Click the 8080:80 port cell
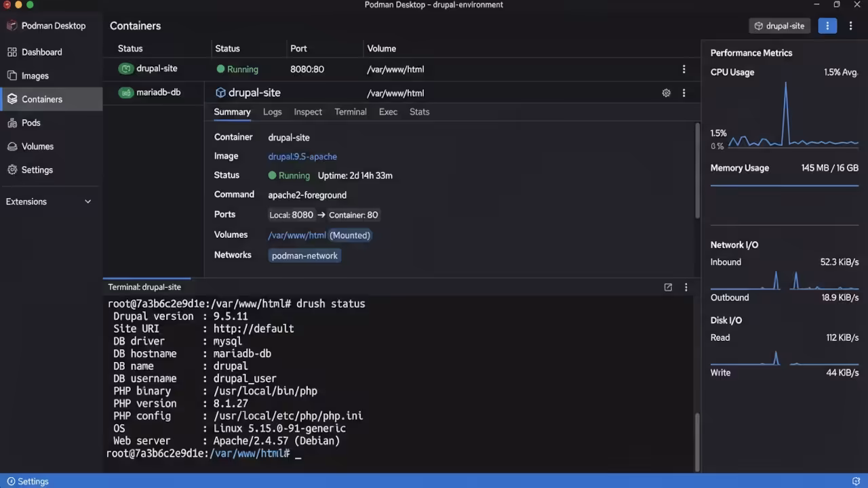The width and height of the screenshot is (868, 488). 307,69
